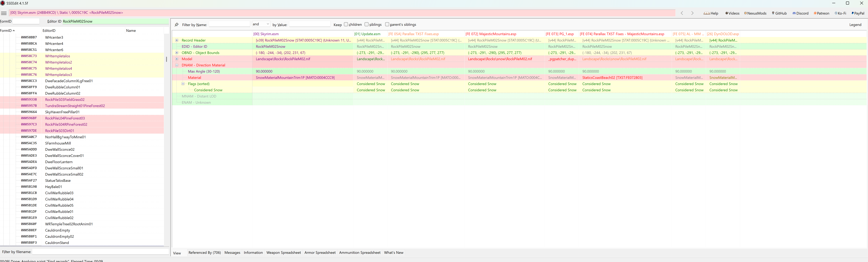
Task: Navigate forward with the right arrow
Action: pyautogui.click(x=692, y=13)
